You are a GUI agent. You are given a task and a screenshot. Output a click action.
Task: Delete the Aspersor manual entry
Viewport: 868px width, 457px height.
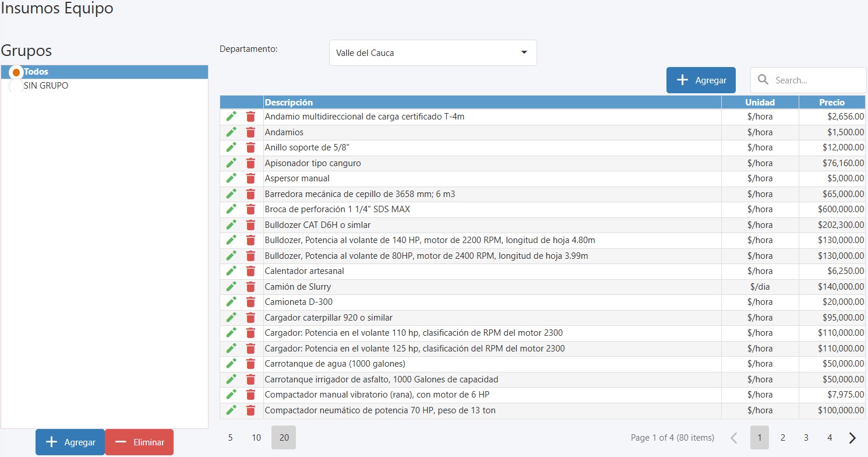point(250,178)
